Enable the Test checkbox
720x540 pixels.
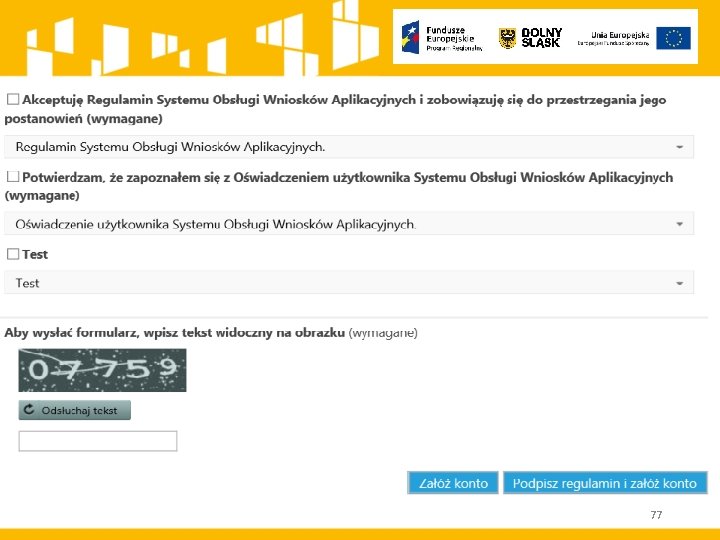pos(13,254)
